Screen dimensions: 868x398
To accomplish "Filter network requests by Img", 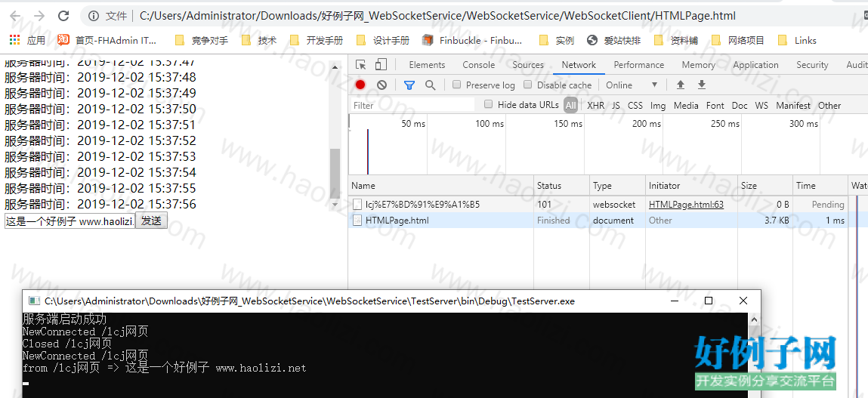I will tap(658, 105).
